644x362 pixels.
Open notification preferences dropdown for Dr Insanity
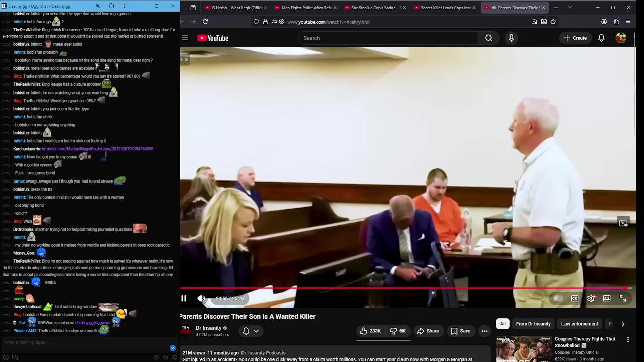pyautogui.click(x=251, y=331)
